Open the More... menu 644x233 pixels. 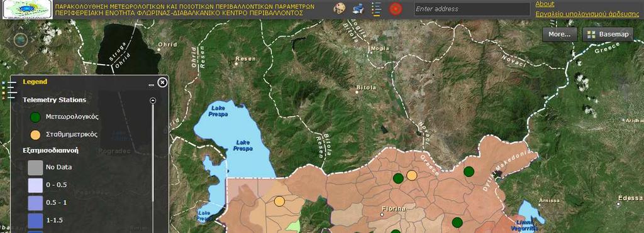(x=559, y=35)
